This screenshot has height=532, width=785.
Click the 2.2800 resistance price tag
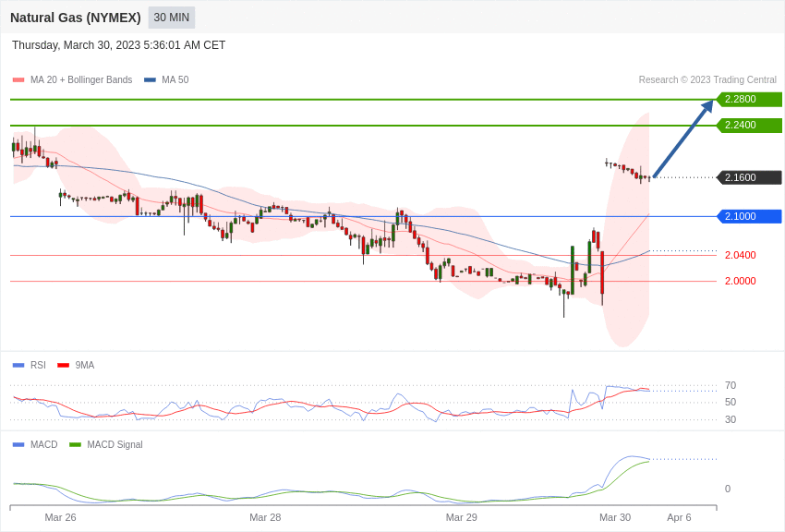[750, 99]
